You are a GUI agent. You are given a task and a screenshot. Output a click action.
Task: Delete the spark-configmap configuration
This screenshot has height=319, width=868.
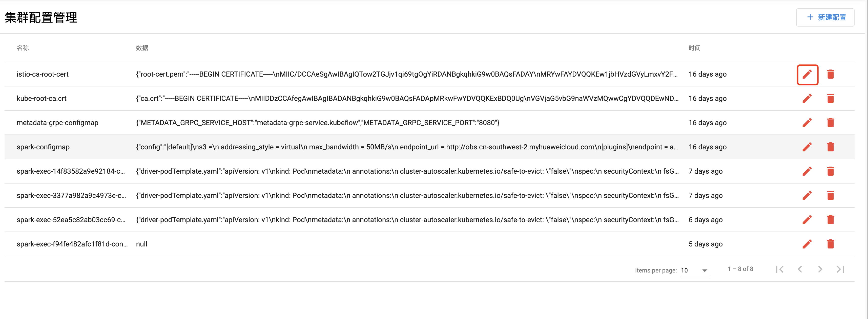(830, 147)
